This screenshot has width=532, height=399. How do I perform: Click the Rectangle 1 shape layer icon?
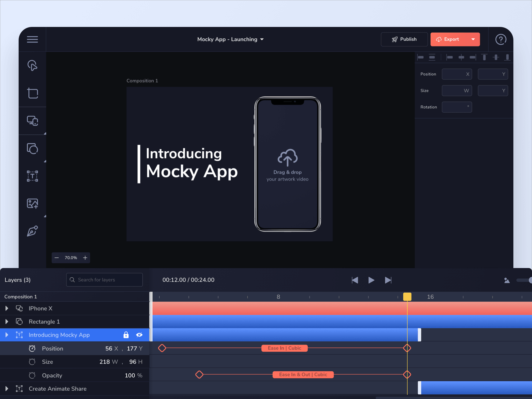click(x=19, y=322)
